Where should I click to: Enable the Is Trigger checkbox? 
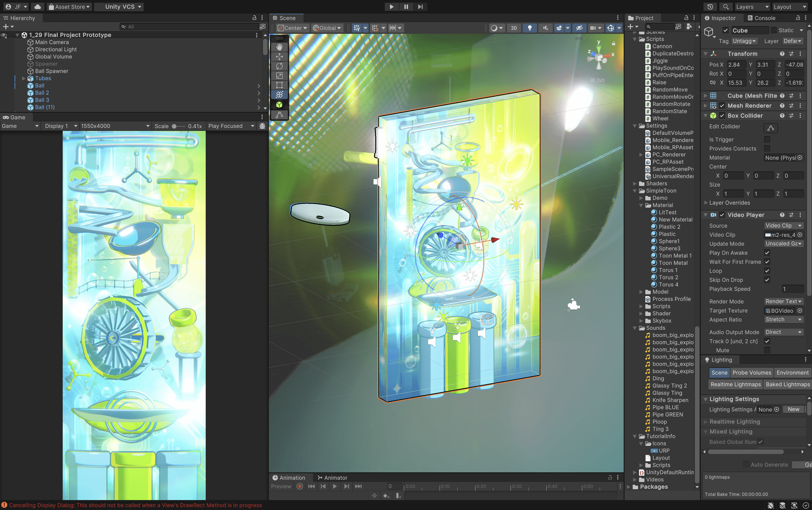767,139
